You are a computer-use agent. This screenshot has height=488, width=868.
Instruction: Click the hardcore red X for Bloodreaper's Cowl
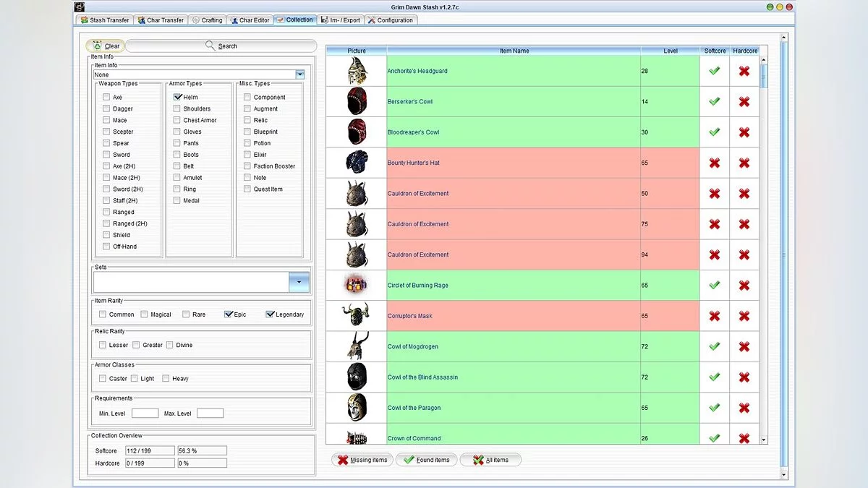744,132
